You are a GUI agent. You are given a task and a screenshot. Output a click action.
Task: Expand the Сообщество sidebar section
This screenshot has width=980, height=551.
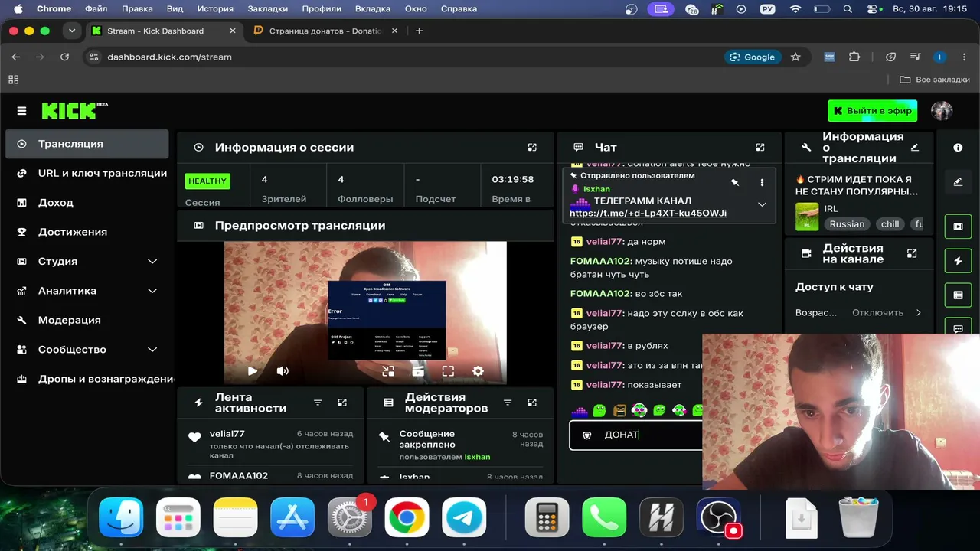(87, 350)
